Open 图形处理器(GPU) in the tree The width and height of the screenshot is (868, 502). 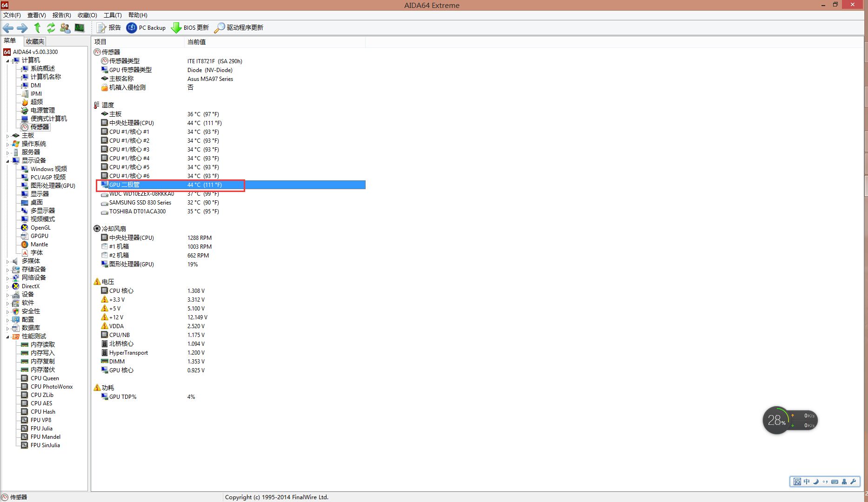[53, 186]
